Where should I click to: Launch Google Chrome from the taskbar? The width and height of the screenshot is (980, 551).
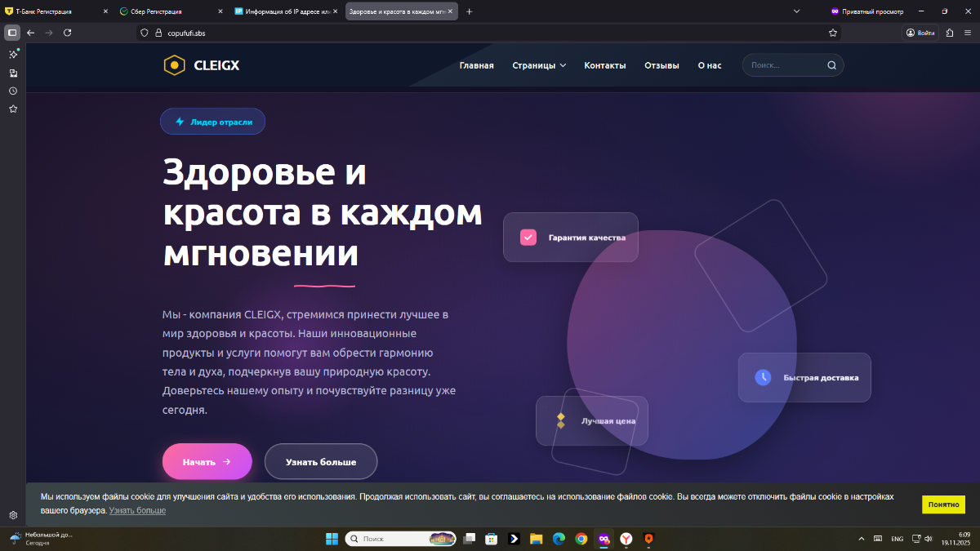581,539
